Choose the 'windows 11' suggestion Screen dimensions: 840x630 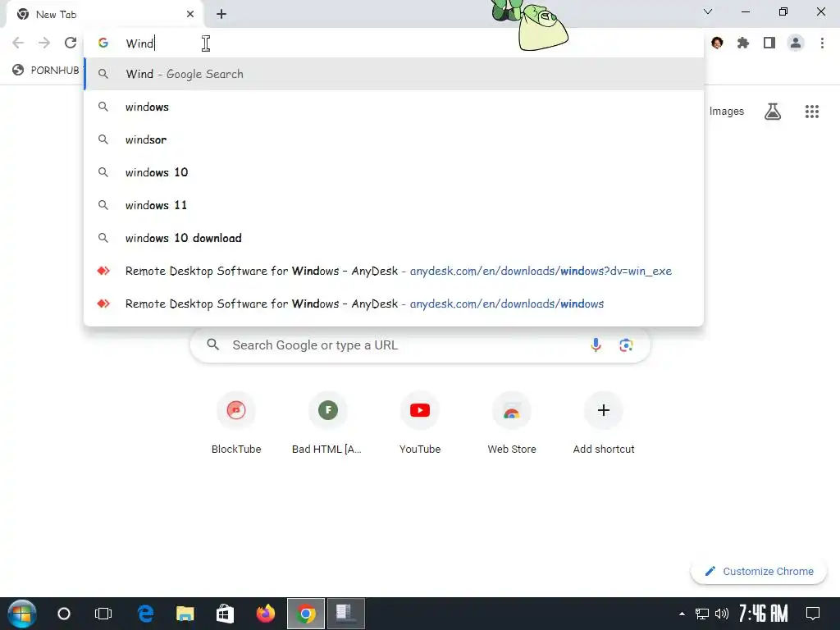(x=394, y=205)
